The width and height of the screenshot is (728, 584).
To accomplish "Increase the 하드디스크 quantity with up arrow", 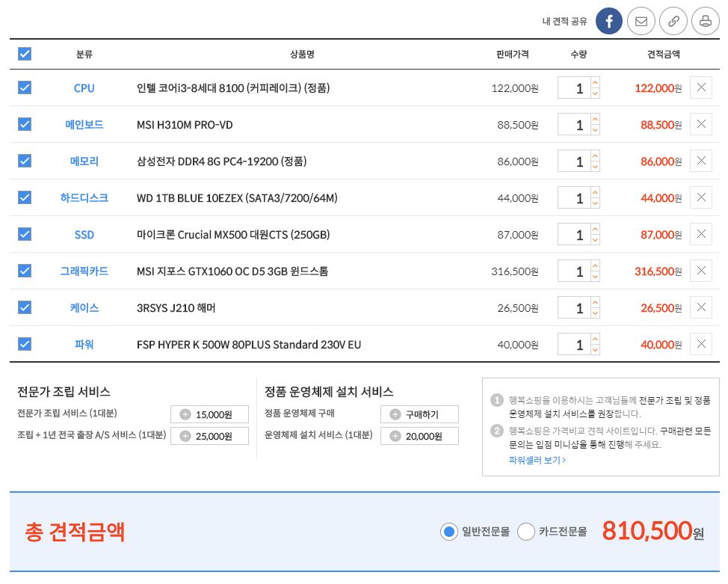I will tap(595, 193).
